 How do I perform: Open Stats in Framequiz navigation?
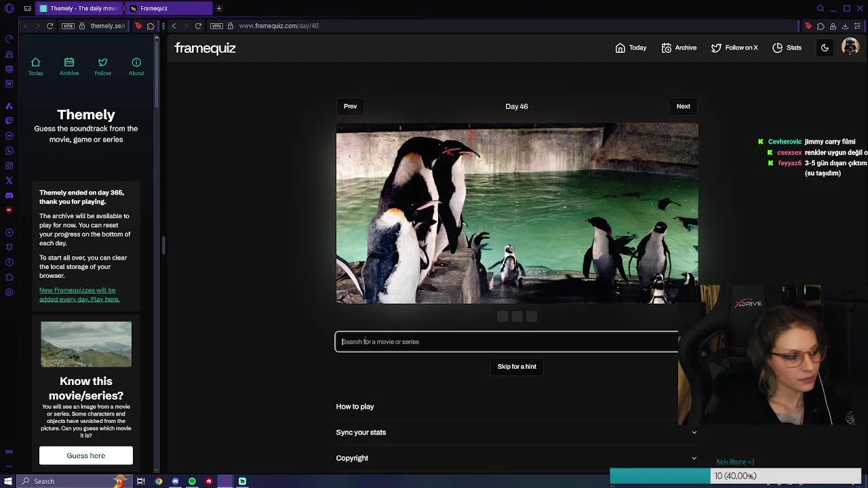(x=787, y=47)
